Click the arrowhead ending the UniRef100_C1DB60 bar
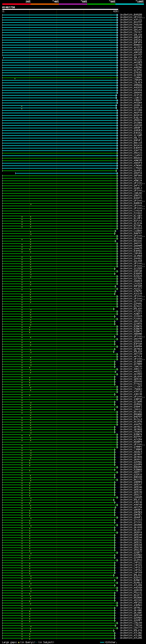This screenshot has width=146, height=644. pyautogui.click(x=116, y=231)
